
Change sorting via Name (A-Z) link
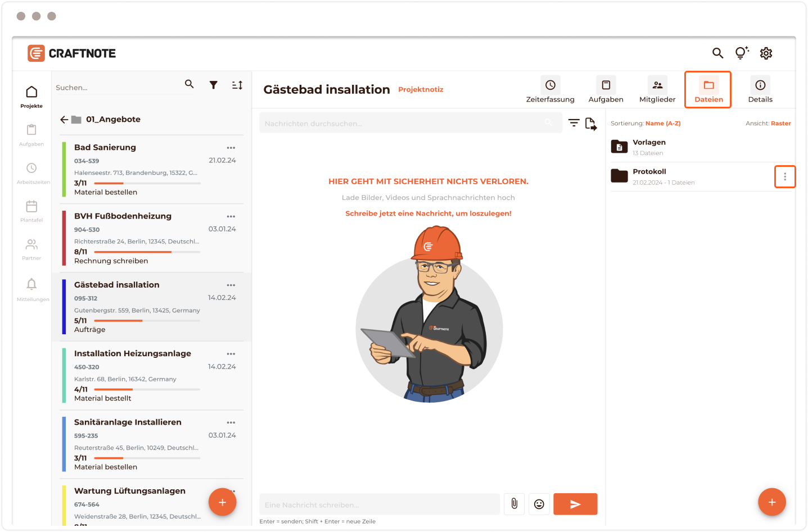[x=662, y=123]
